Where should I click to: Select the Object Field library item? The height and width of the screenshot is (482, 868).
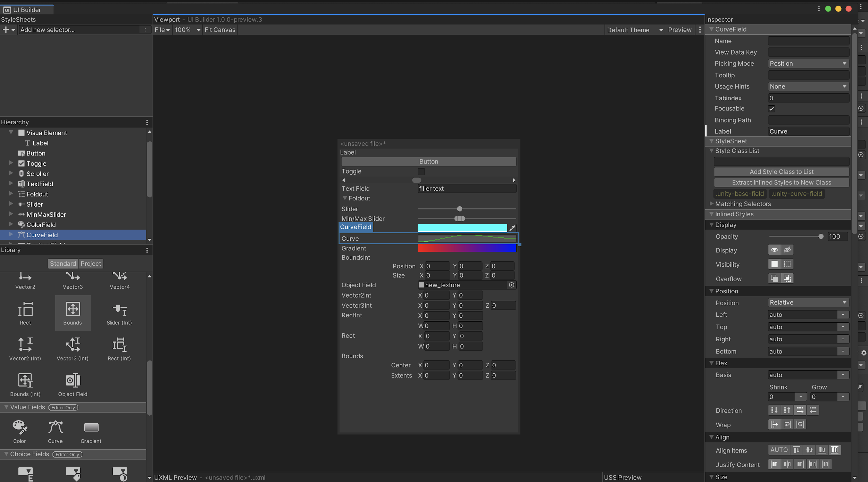tap(73, 384)
